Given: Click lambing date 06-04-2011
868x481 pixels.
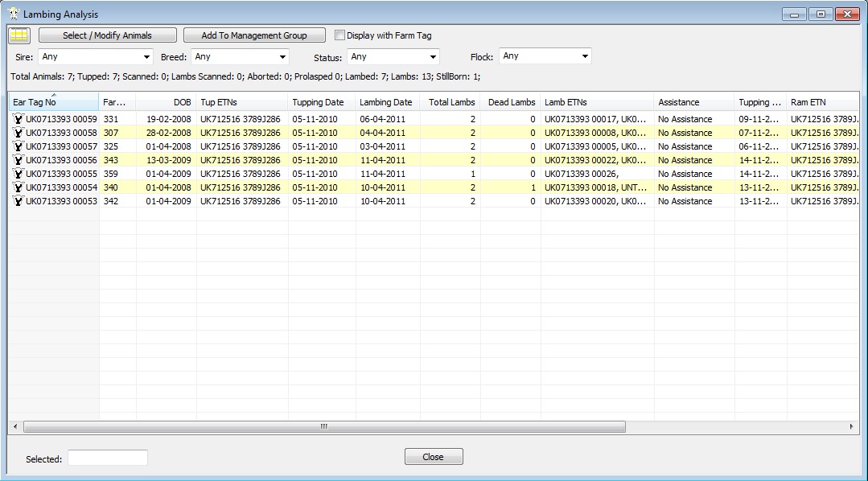Looking at the screenshot, I should [x=383, y=119].
